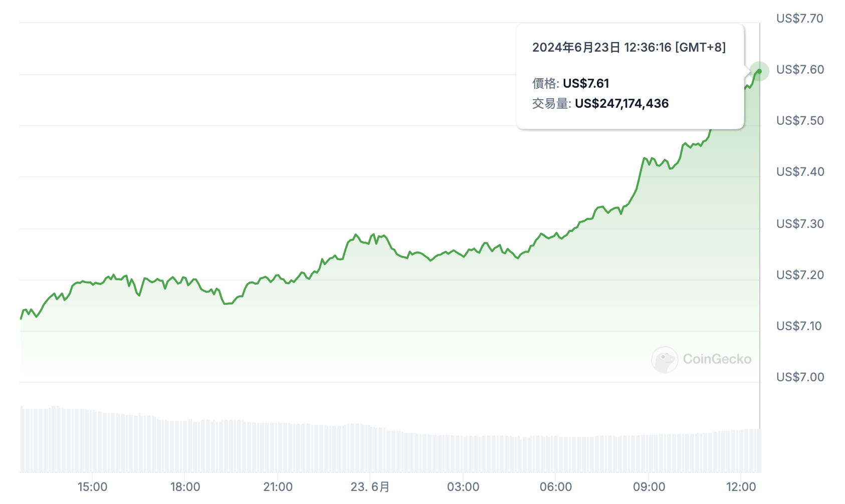Click the CoinGecko gecko logo icon

(x=665, y=359)
